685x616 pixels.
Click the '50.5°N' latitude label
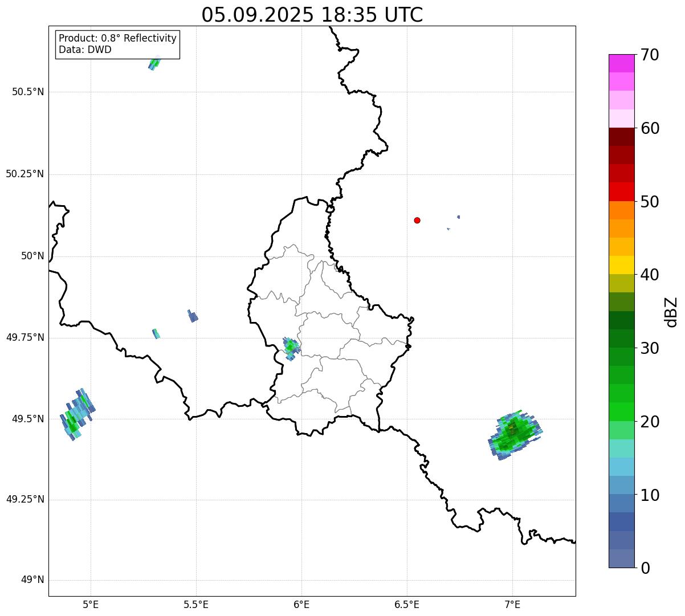(x=28, y=92)
